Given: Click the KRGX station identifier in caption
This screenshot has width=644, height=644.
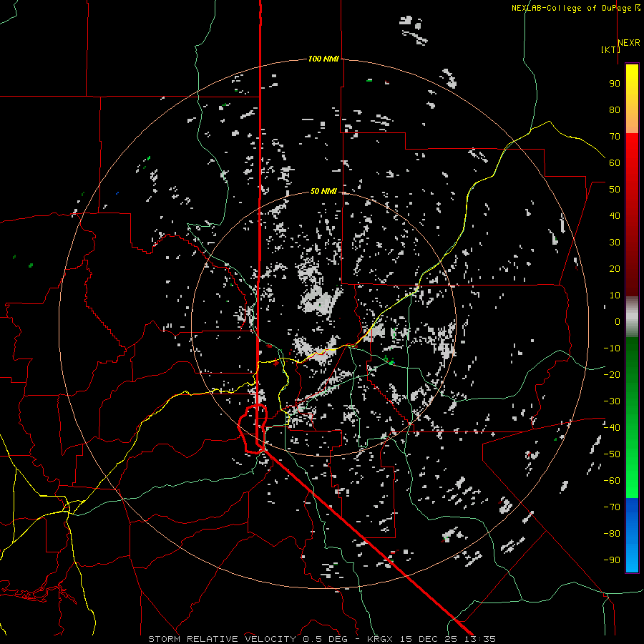Looking at the screenshot, I should coord(381,639).
